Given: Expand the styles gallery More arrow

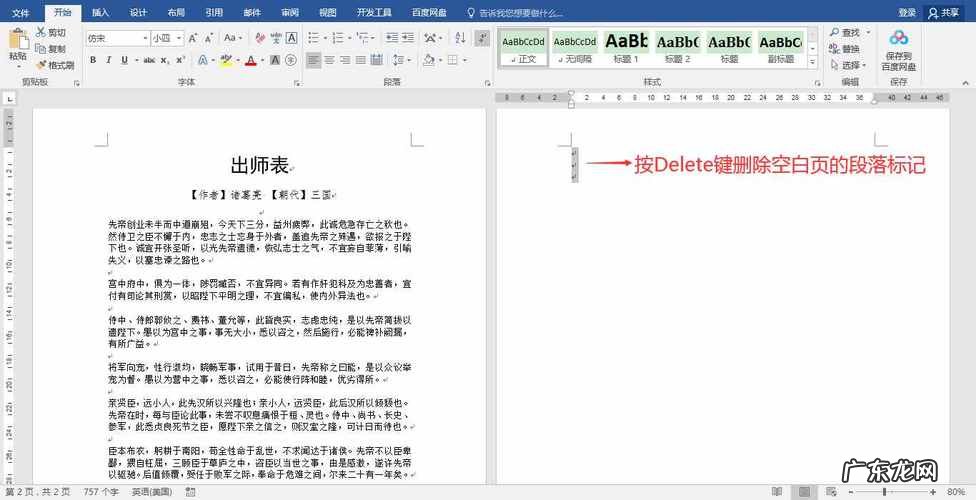Looking at the screenshot, I should point(812,62).
